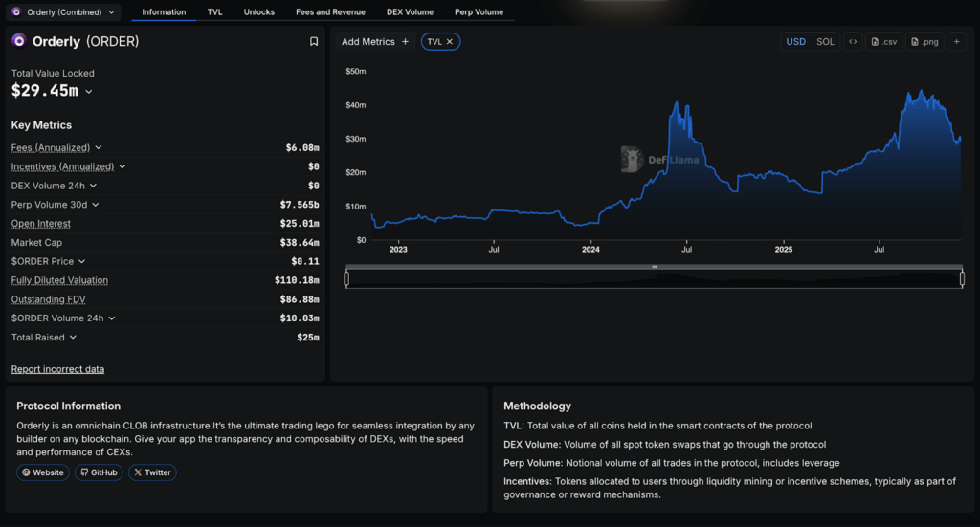980x527 pixels.
Task: Click the $0.11 token price value
Action: [305, 262]
